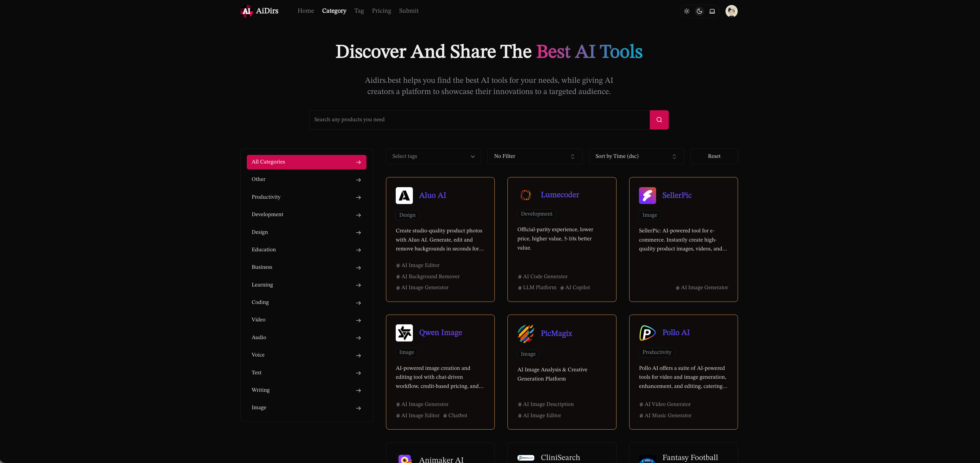Image resolution: width=980 pixels, height=463 pixels.
Task: Click the product search input field
Action: pyautogui.click(x=479, y=120)
